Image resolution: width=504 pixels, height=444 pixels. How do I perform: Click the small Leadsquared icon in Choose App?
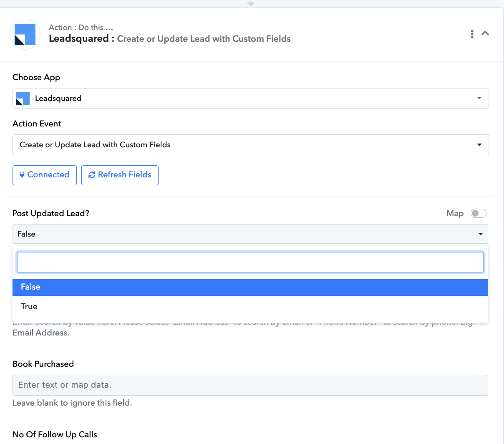pos(23,98)
